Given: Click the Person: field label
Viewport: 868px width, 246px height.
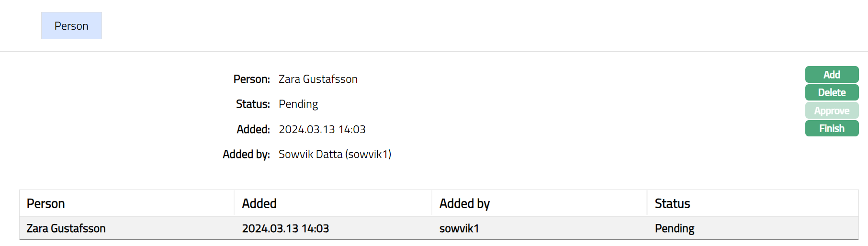Looking at the screenshot, I should point(251,79).
